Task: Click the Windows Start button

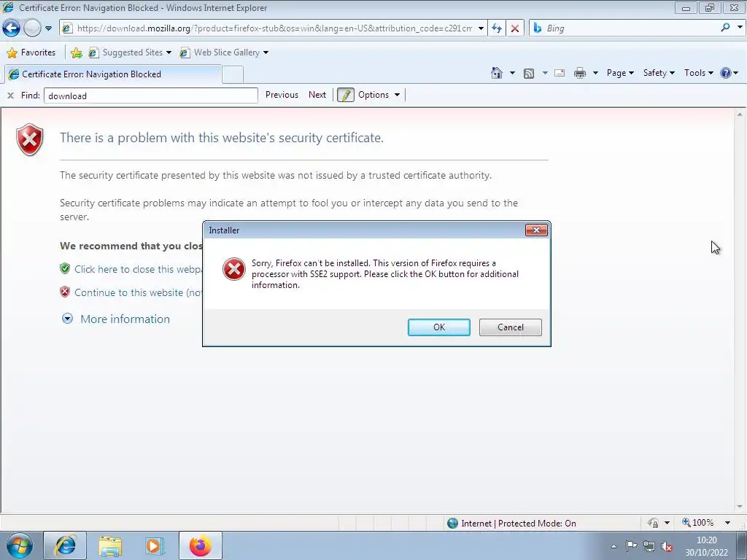Action: click(20, 545)
